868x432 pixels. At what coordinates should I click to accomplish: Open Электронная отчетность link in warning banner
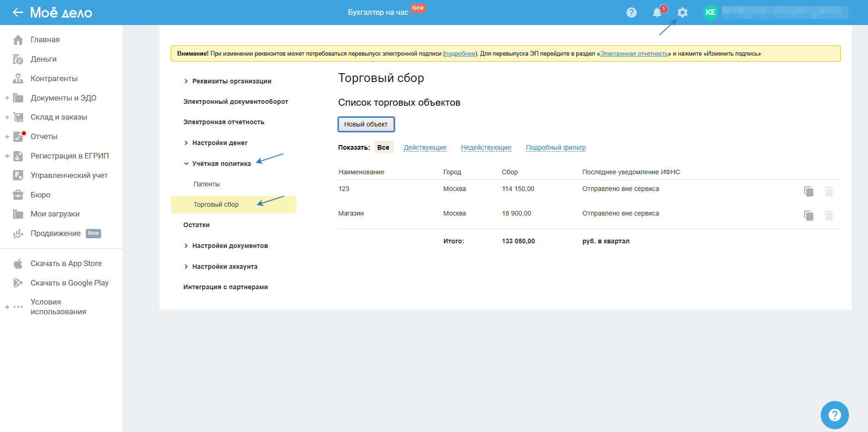[x=634, y=54]
